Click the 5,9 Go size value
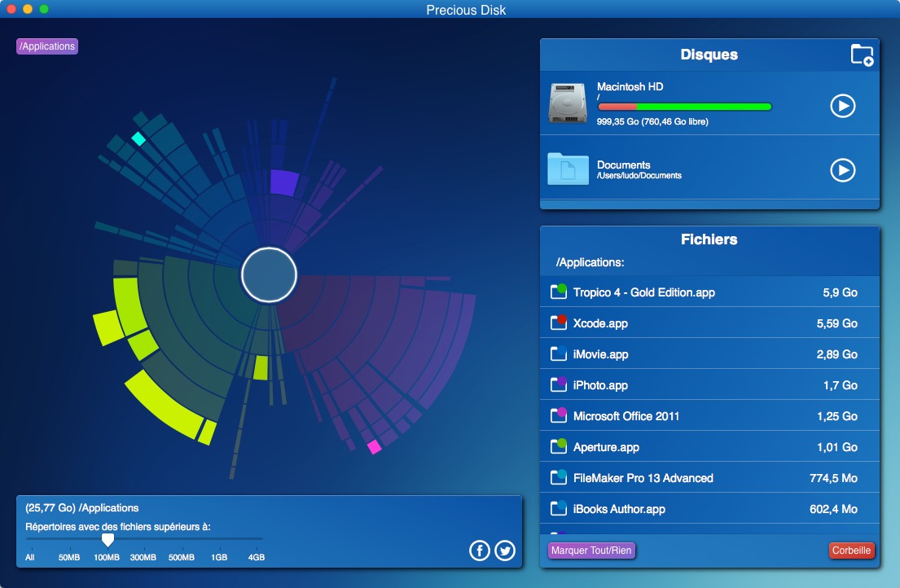 click(841, 292)
